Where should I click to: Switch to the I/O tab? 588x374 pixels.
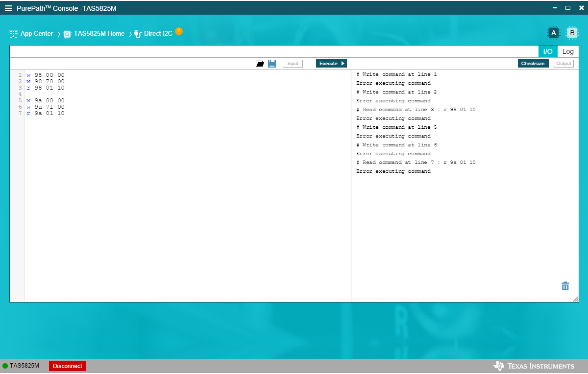click(x=548, y=51)
